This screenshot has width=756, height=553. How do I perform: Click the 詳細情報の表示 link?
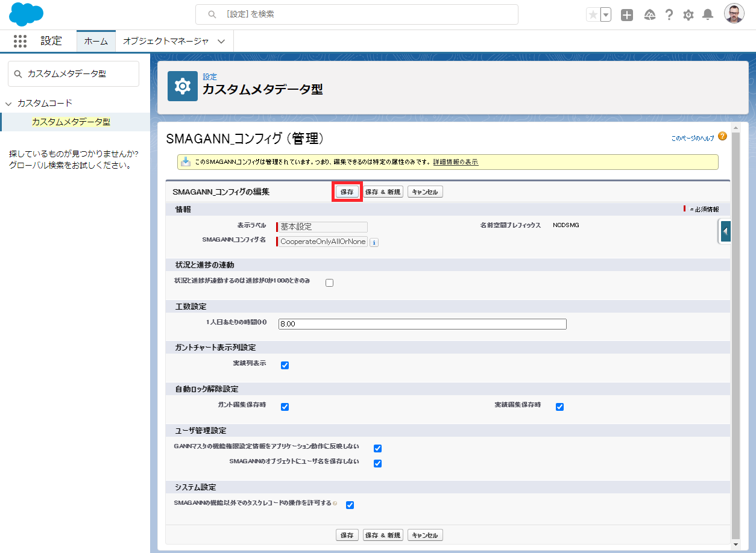[456, 162]
